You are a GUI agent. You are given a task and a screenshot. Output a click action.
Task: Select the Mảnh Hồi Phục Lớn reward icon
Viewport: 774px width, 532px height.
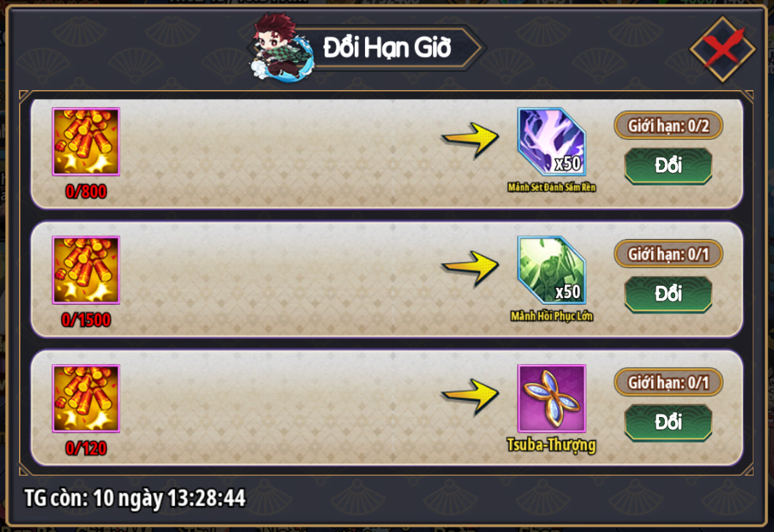click(551, 270)
